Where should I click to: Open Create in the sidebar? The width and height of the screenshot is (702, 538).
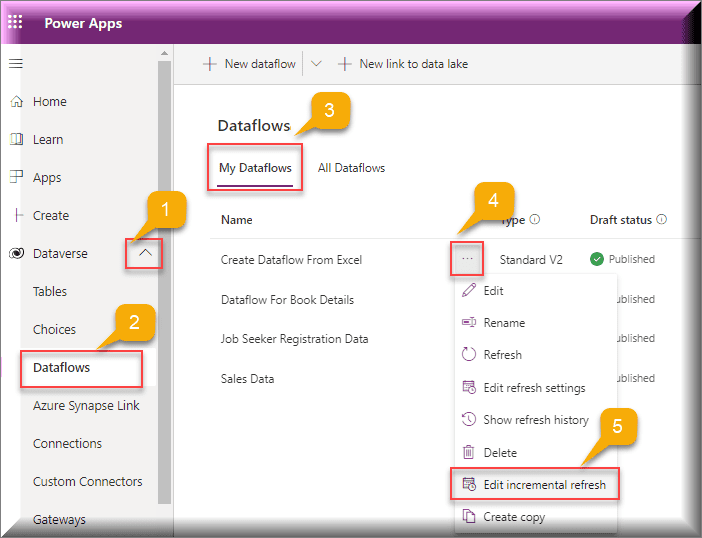pyautogui.click(x=51, y=215)
